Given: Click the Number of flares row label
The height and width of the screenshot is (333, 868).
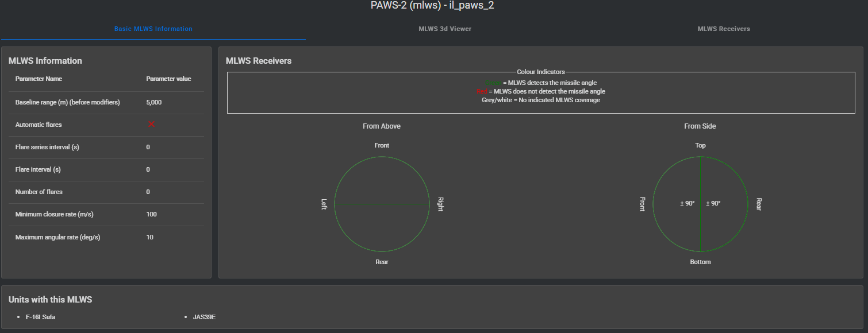Looking at the screenshot, I should coord(39,192).
